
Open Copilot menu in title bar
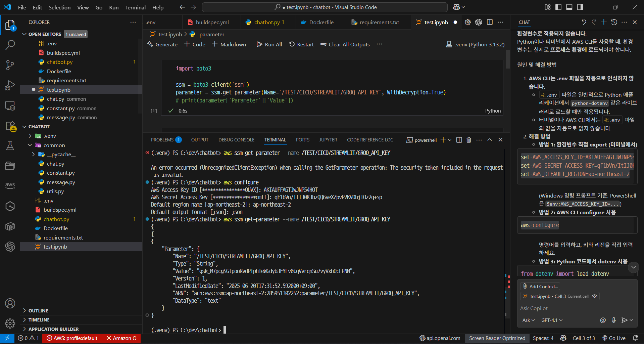coord(459,7)
